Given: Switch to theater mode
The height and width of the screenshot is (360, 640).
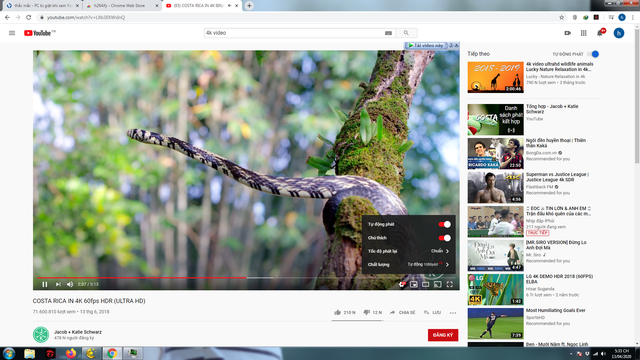Looking at the screenshot, I should pos(426,284).
